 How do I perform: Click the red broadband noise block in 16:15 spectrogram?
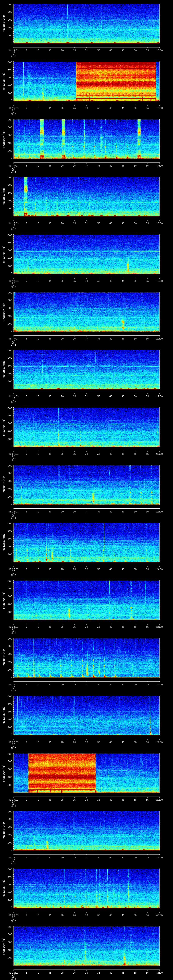(116, 81)
